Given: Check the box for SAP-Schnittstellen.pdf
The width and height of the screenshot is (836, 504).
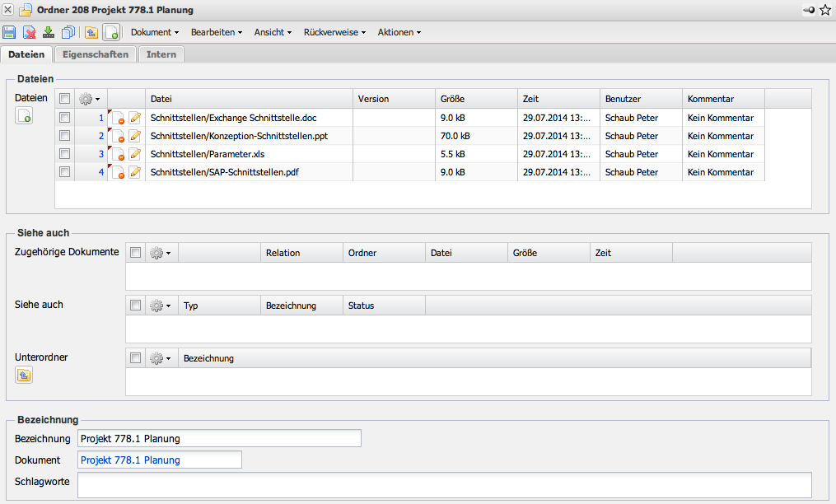Looking at the screenshot, I should pyautogui.click(x=64, y=172).
